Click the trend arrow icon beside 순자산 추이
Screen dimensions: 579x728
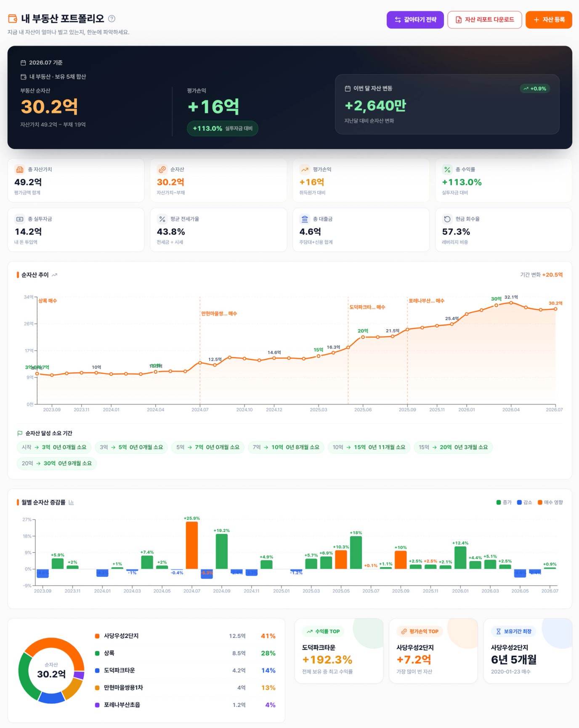click(x=54, y=275)
